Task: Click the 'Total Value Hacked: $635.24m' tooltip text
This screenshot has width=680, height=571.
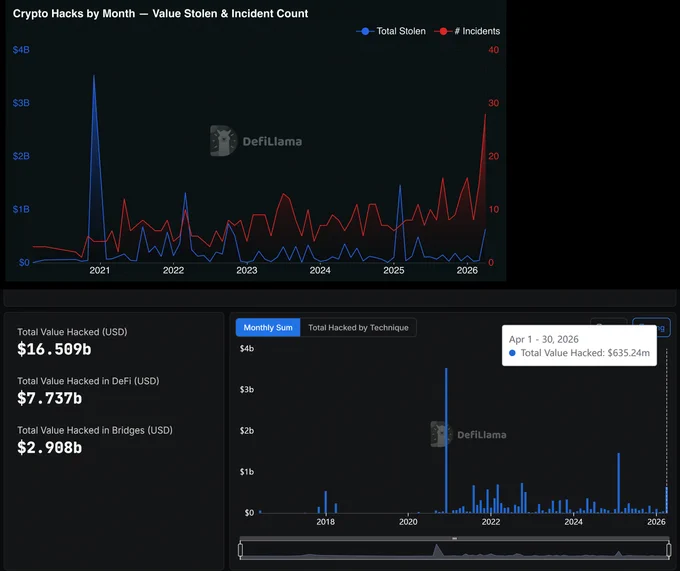Action: [x=585, y=353]
